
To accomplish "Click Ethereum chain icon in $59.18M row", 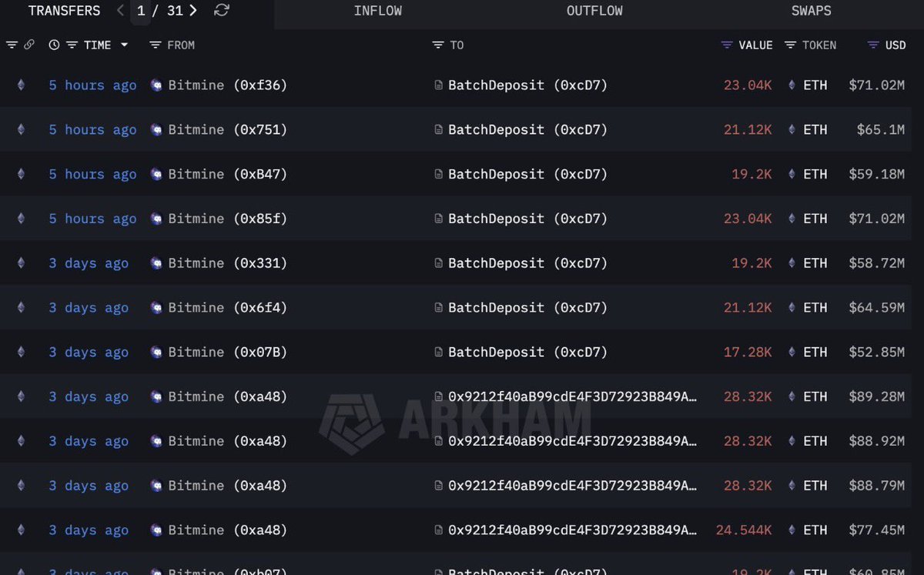I will pos(21,175).
